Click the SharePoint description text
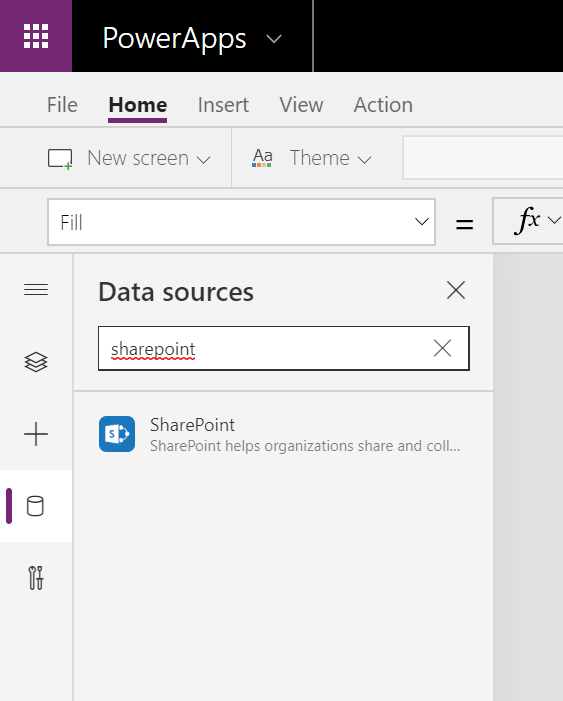The image size is (563, 701). pyautogui.click(x=305, y=446)
